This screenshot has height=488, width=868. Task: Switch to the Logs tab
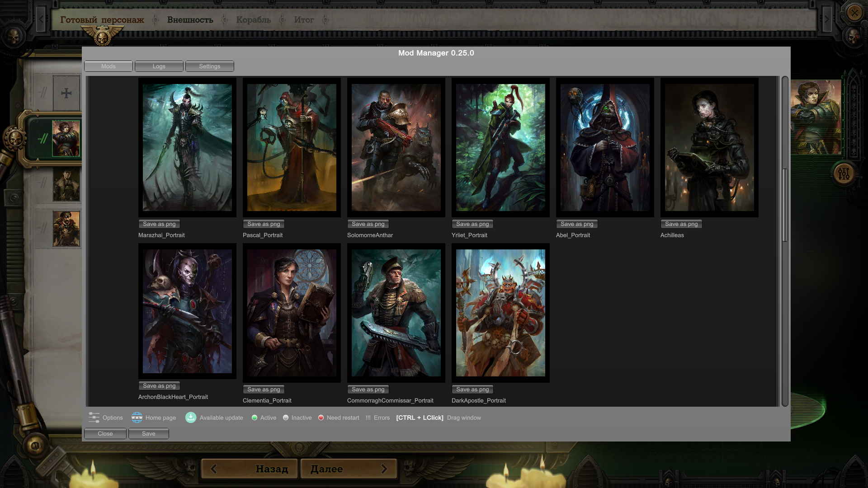pos(159,66)
